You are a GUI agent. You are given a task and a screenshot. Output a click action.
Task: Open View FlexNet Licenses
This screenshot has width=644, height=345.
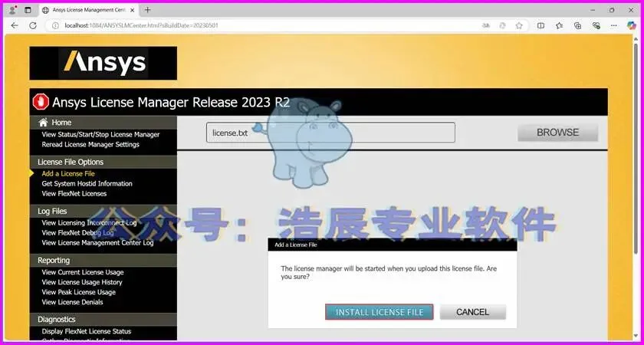click(x=74, y=193)
